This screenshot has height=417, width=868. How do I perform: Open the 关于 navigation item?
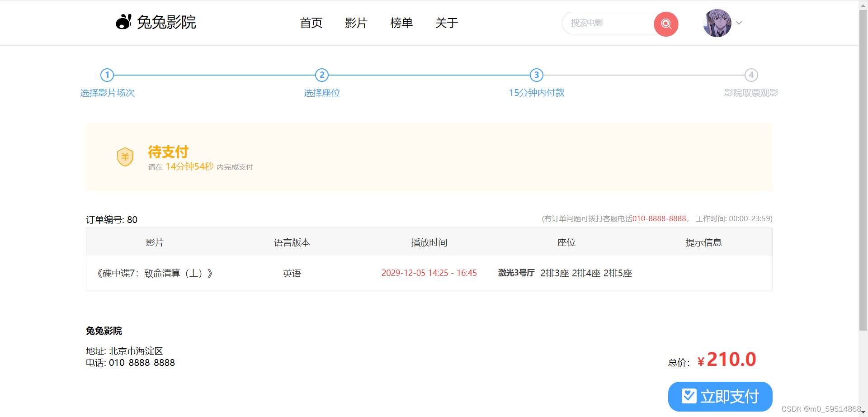446,23
